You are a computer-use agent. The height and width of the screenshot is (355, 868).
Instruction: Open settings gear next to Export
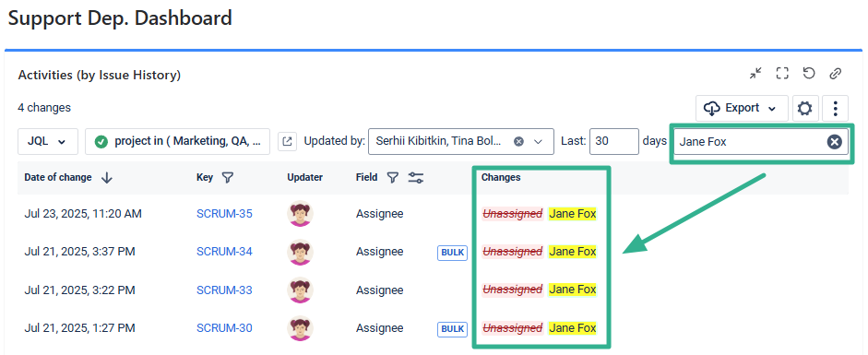pyautogui.click(x=805, y=109)
